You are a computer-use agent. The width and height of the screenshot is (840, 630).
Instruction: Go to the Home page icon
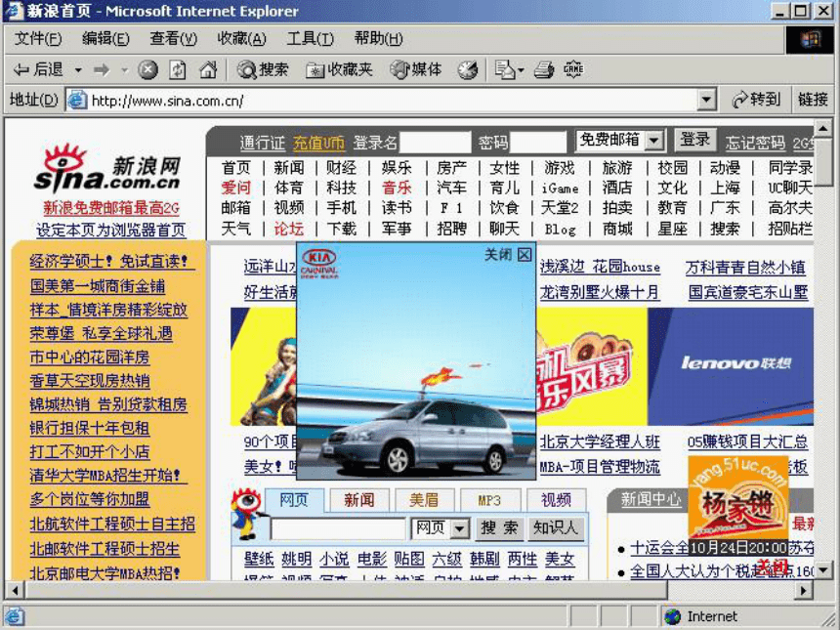[x=208, y=69]
